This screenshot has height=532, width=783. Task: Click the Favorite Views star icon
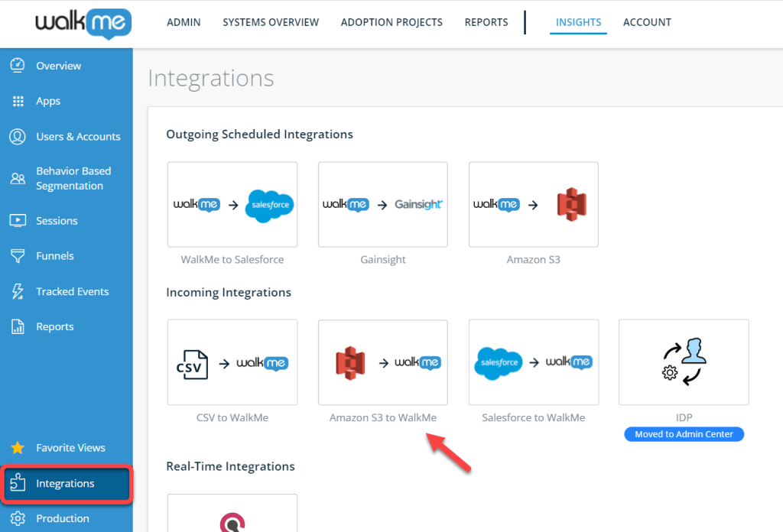pos(18,448)
